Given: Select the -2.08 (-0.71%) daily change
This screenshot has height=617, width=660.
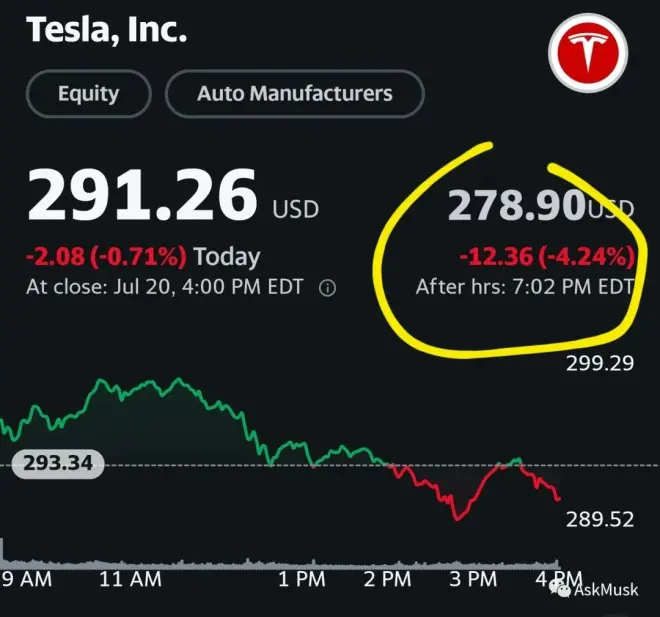Looking at the screenshot, I should (x=105, y=257).
